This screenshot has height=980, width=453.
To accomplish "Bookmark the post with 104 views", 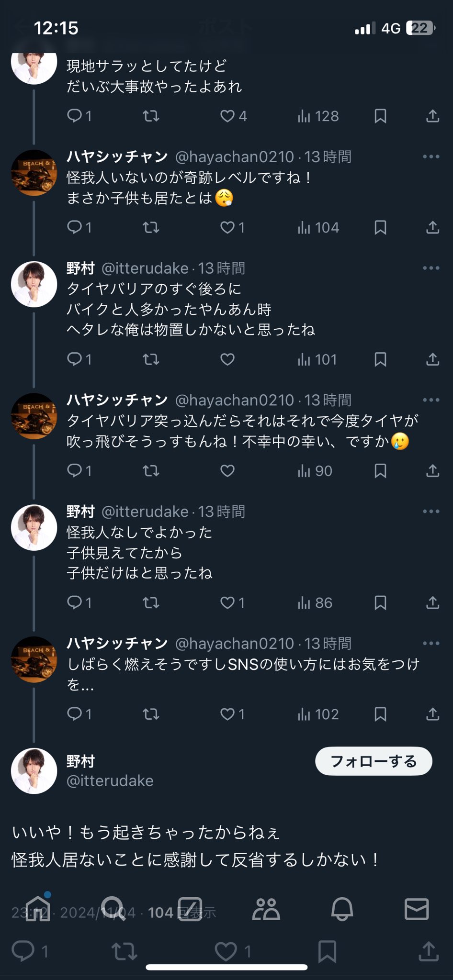I will pos(380,227).
